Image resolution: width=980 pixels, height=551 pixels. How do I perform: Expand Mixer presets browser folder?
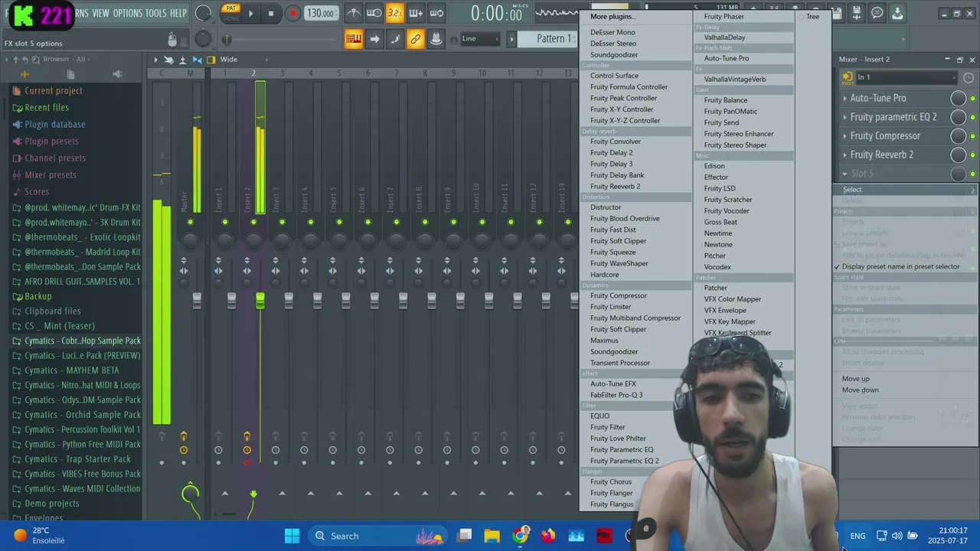(51, 175)
